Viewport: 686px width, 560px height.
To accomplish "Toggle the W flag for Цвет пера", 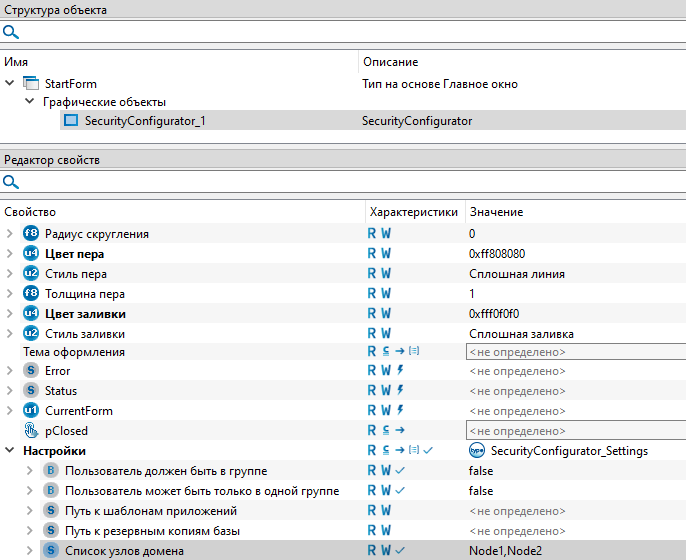I will point(386,254).
